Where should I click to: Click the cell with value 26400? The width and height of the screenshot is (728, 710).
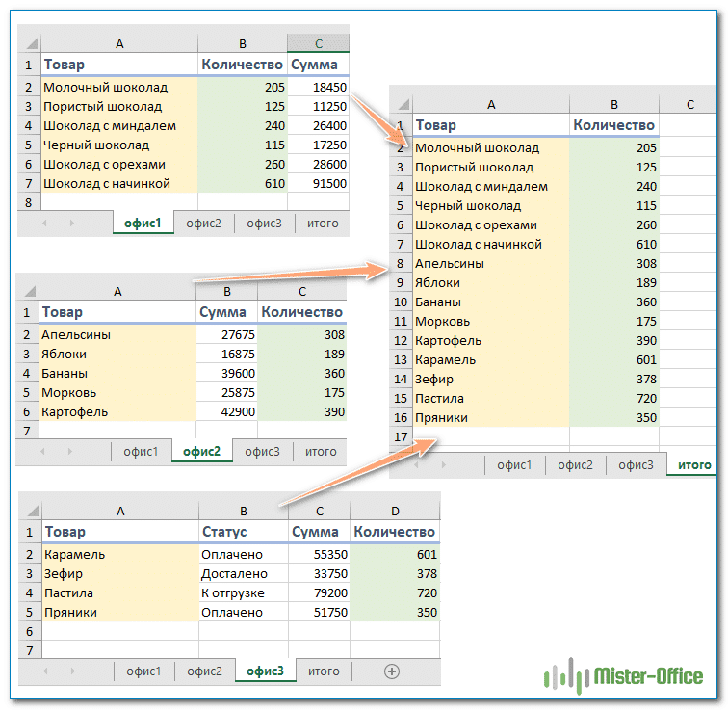(318, 126)
